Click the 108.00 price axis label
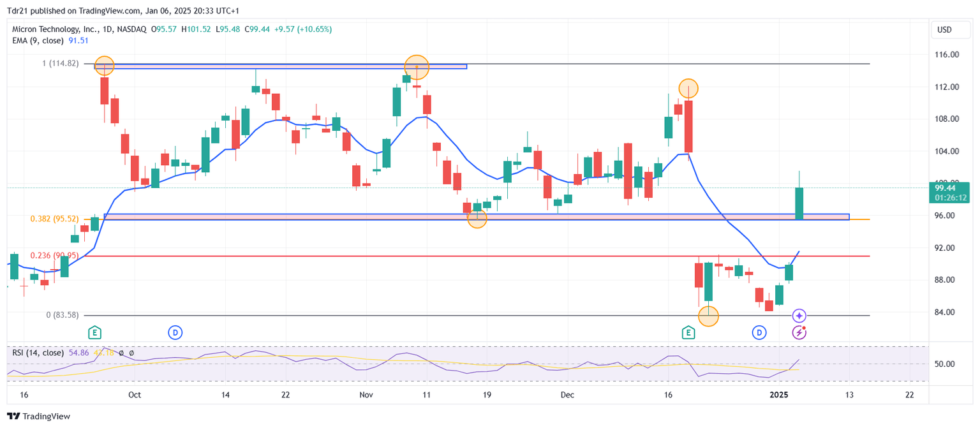The image size is (980, 428). (x=946, y=119)
